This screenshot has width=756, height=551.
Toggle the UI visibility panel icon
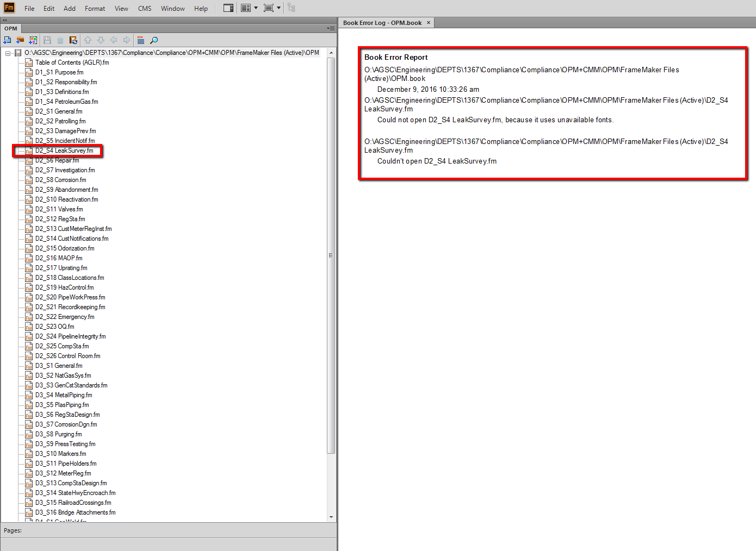click(228, 8)
